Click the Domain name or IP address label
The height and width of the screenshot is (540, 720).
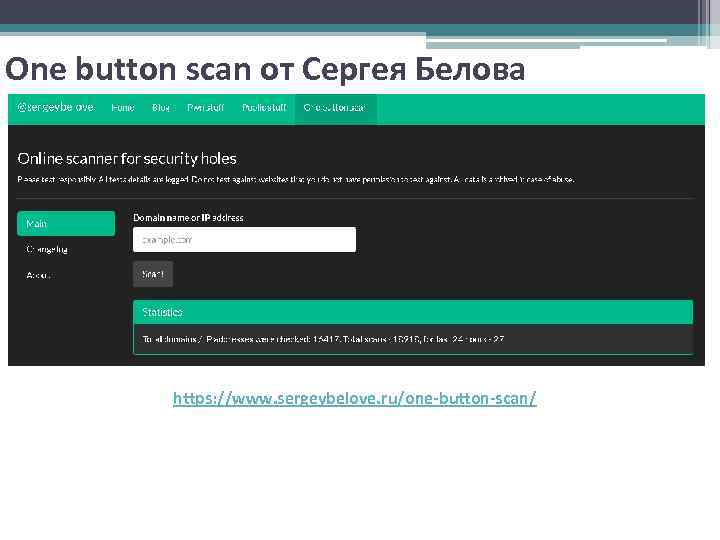point(188,218)
